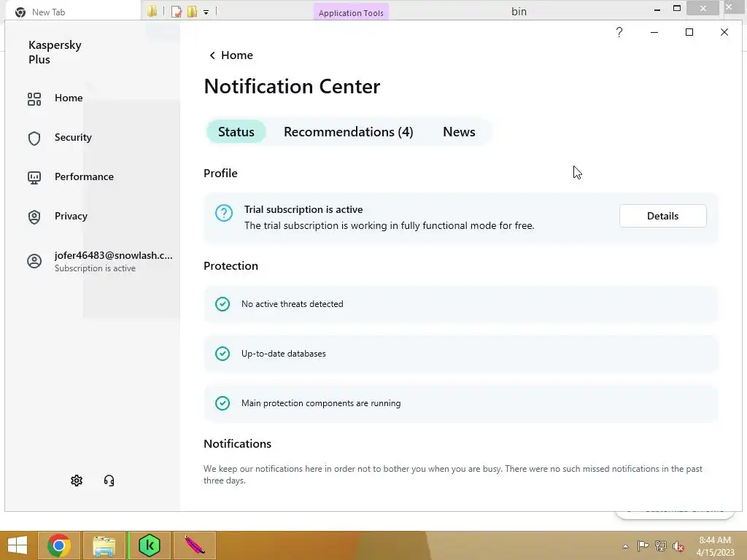Open Kaspersky help question mark
The width and height of the screenshot is (747, 560).
tap(619, 32)
